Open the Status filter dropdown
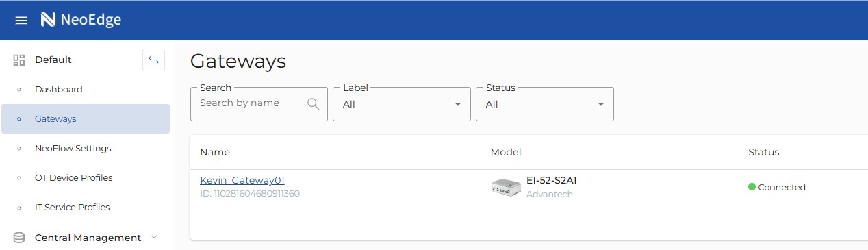 click(545, 104)
